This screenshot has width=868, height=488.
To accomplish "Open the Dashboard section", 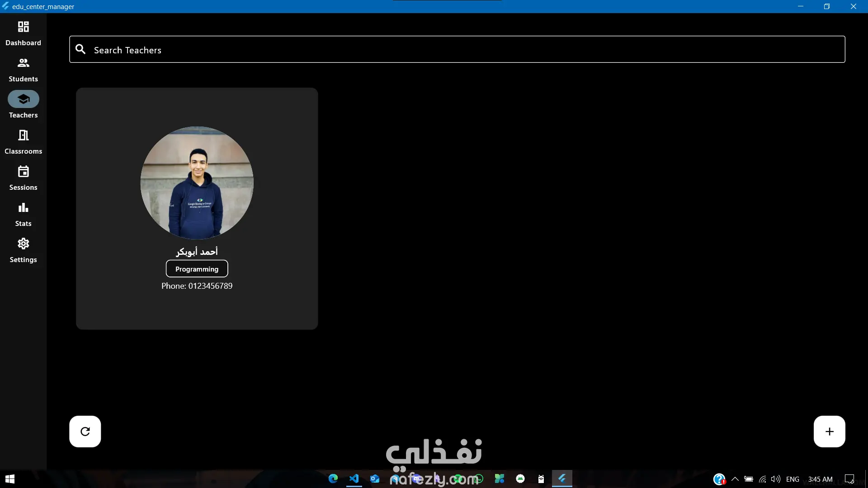I will pos(23,33).
